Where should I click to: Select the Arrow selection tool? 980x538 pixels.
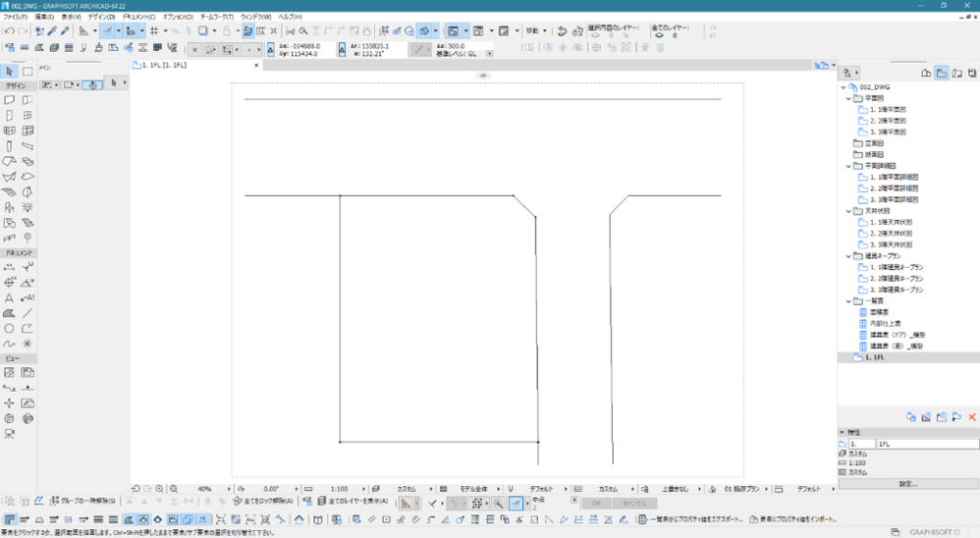(x=10, y=72)
